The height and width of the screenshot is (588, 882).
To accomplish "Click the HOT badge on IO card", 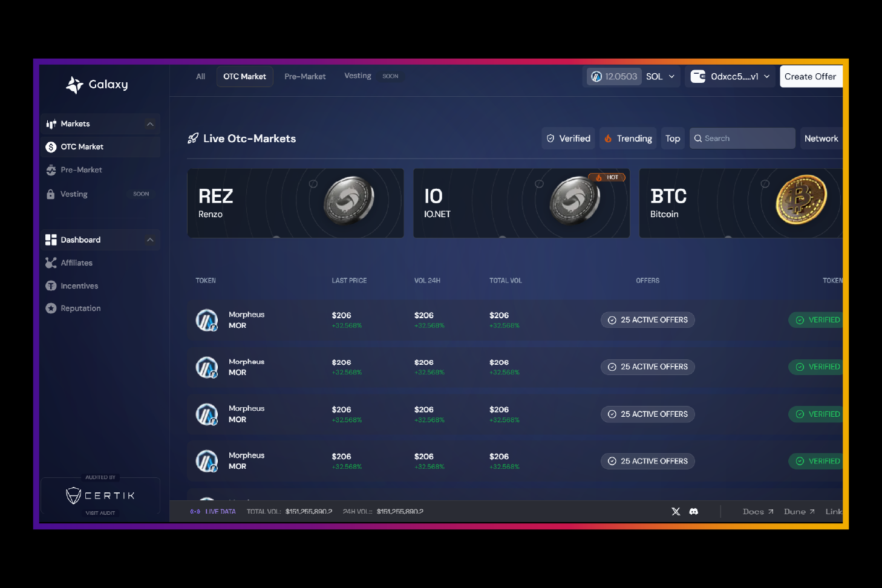I will 607,178.
